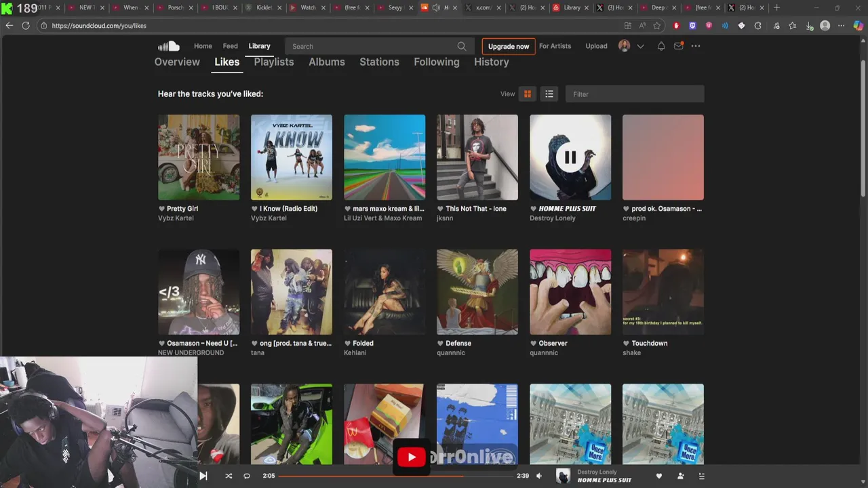Skip to next track in player
This screenshot has width=868, height=488.
pos(203,476)
